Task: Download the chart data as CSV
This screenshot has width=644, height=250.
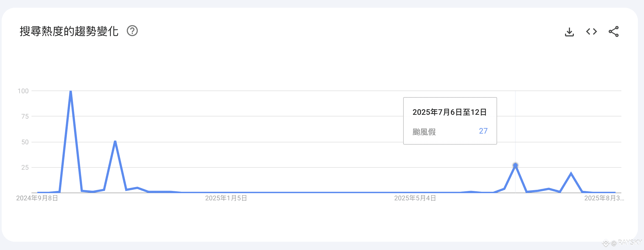Action: (569, 32)
